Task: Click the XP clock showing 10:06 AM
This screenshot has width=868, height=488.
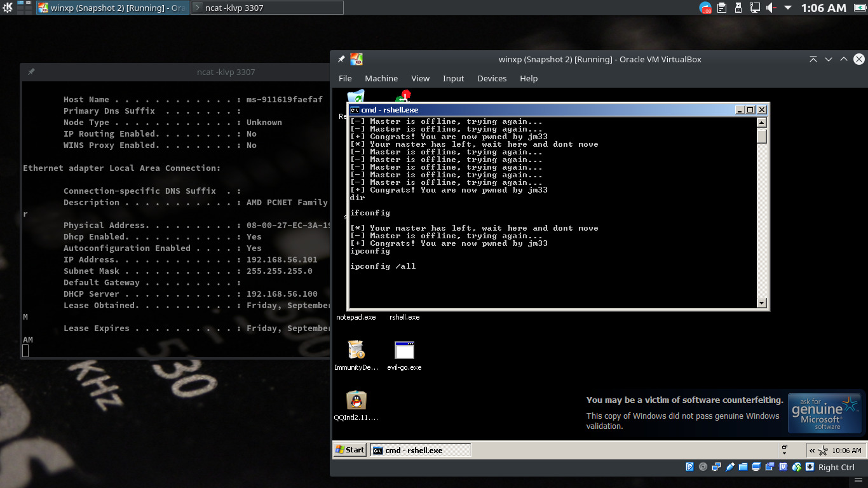Action: [x=846, y=451]
